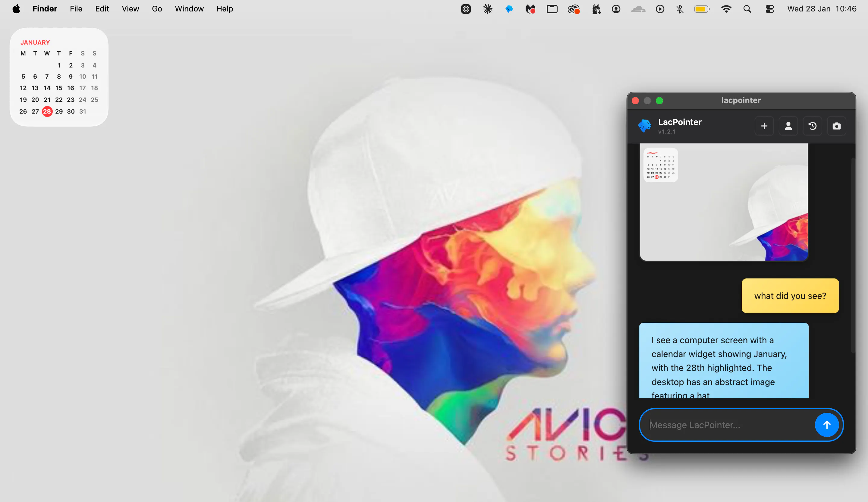Click January 1 in the calendar widget
This screenshot has width=868, height=502.
click(59, 65)
